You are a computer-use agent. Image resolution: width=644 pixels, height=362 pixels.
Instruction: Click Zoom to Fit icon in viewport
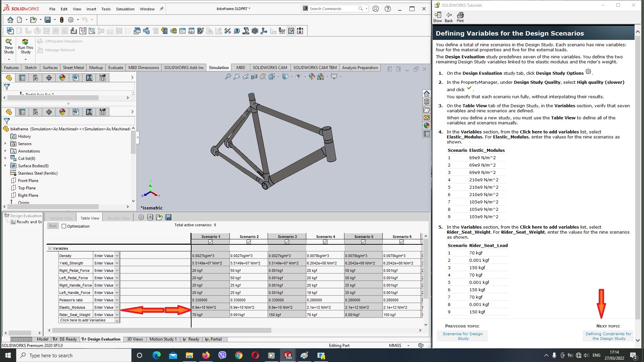228,77
